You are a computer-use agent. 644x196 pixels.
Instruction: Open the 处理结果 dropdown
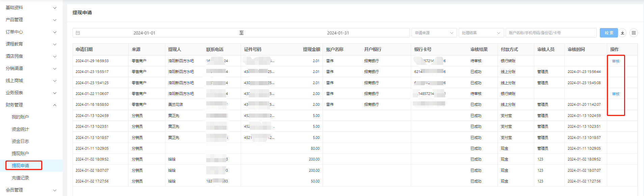pos(481,33)
